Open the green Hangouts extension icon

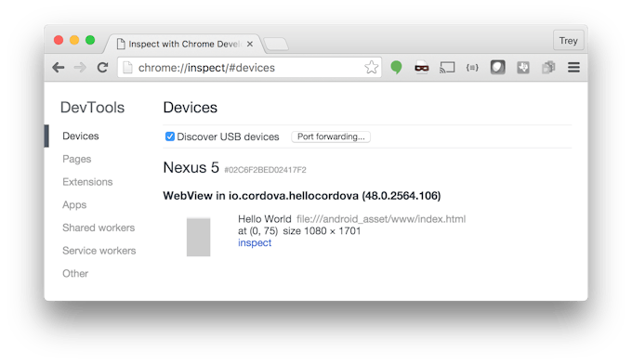click(x=396, y=67)
